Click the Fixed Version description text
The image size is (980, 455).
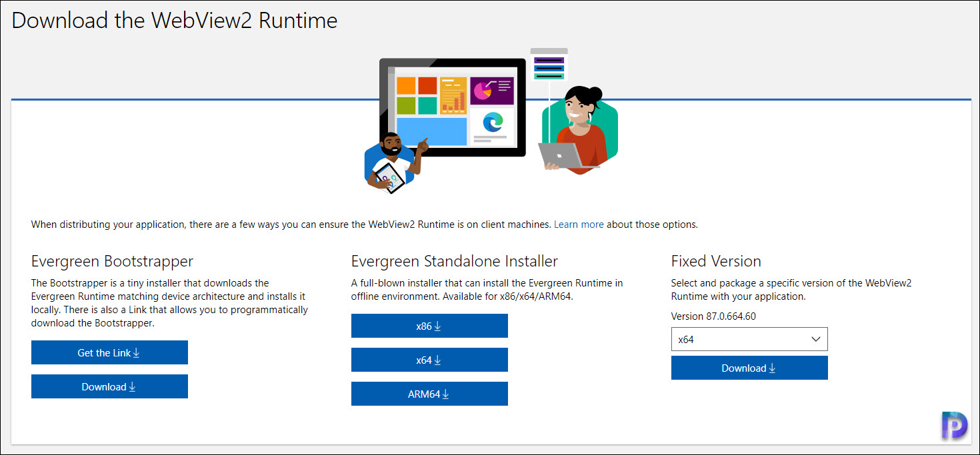click(x=791, y=290)
